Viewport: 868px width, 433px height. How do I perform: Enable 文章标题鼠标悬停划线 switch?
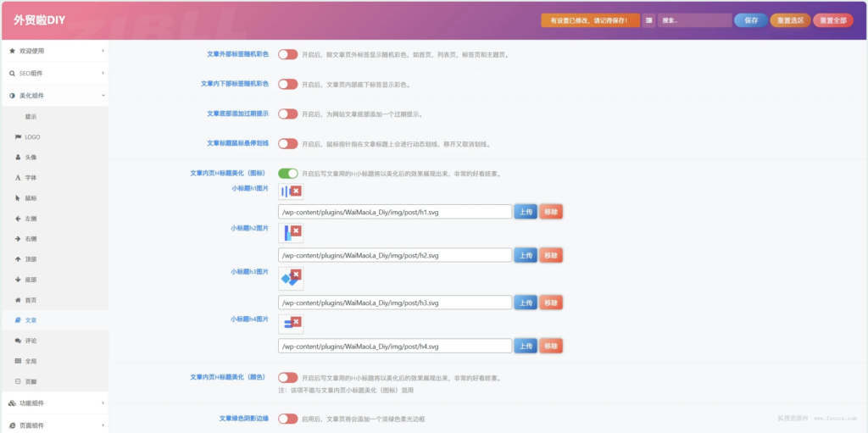[288, 144]
